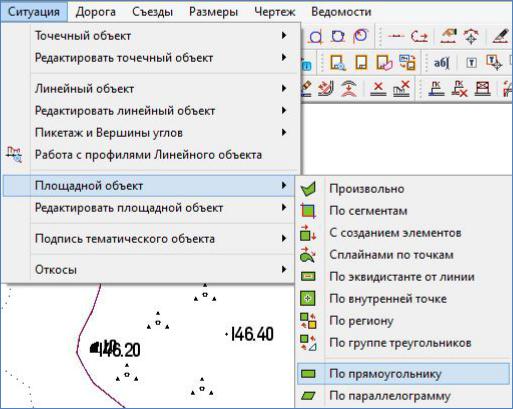This screenshot has width=513, height=409.
Task: Click the straight red line segment tool
Action: pyautogui.click(x=396, y=36)
